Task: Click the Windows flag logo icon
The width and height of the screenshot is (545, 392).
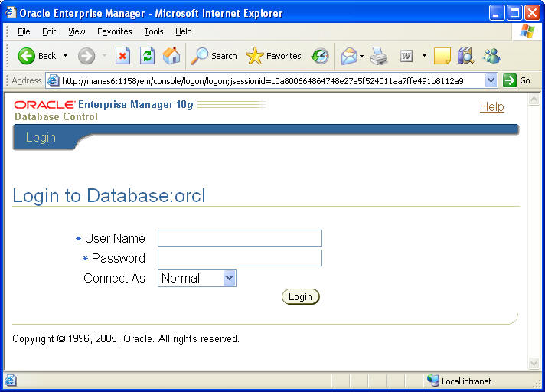Action: click(x=527, y=31)
